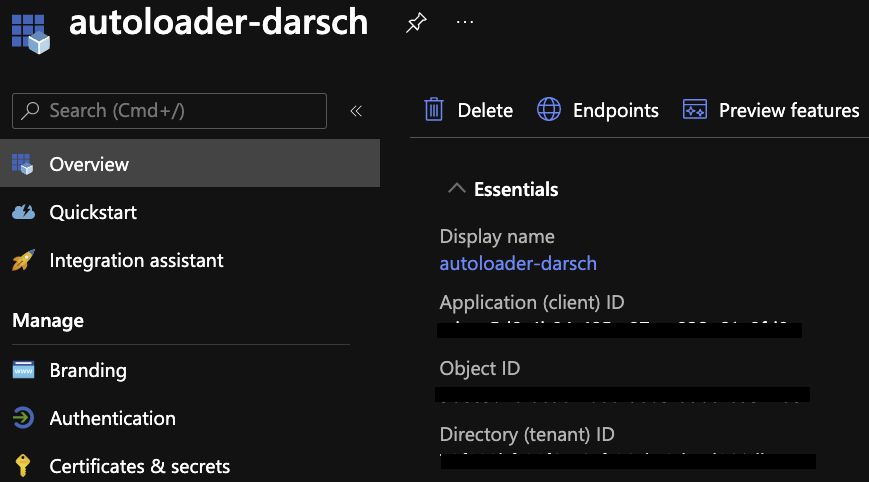Pin autoloader-darsch with the pin icon
The width and height of the screenshot is (869, 482).
pyautogui.click(x=416, y=22)
